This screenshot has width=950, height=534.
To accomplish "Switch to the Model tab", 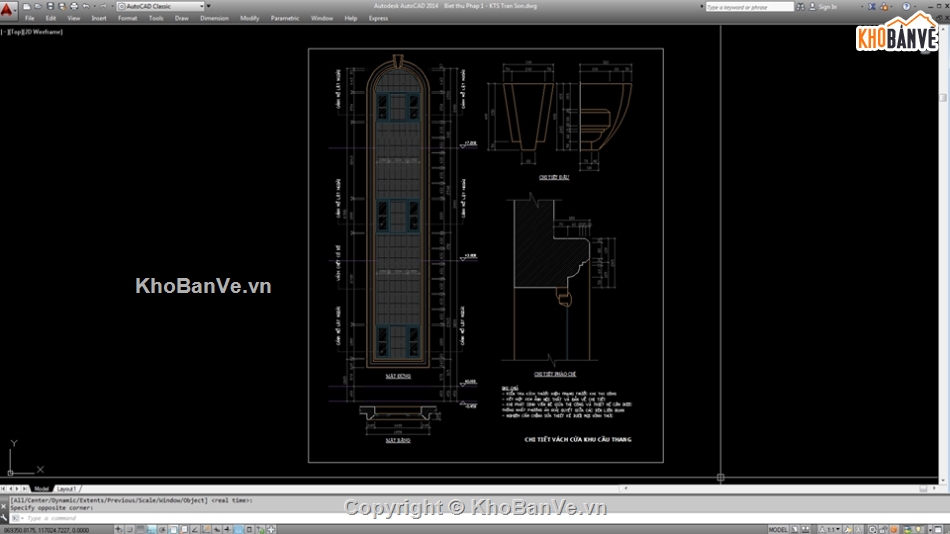I will 41,489.
